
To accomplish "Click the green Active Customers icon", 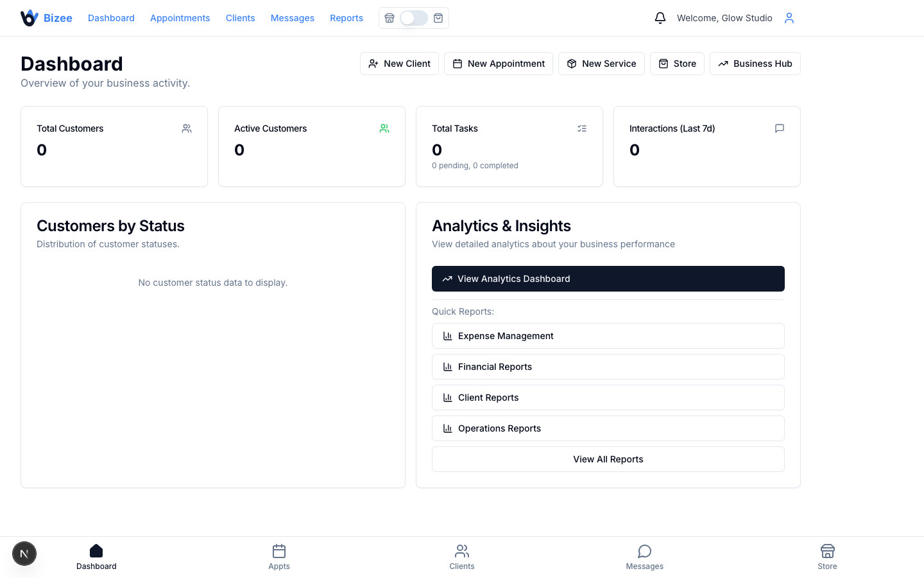I will click(x=384, y=128).
